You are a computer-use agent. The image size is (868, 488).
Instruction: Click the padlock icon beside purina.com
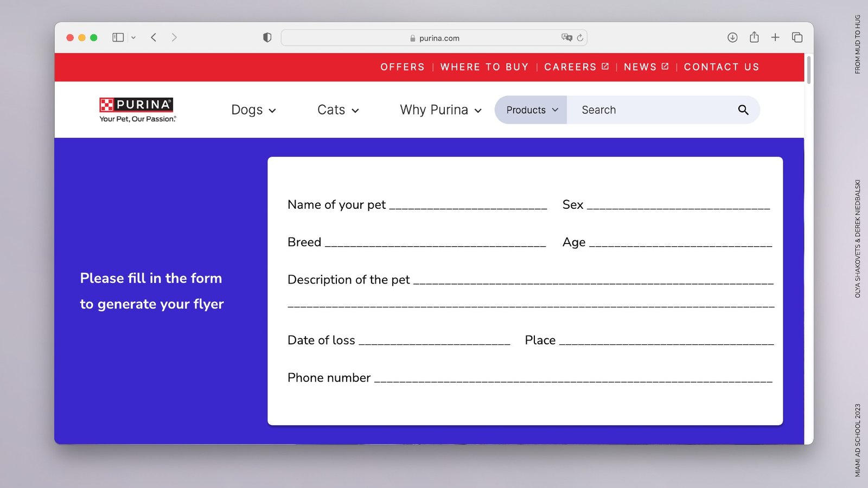point(413,38)
